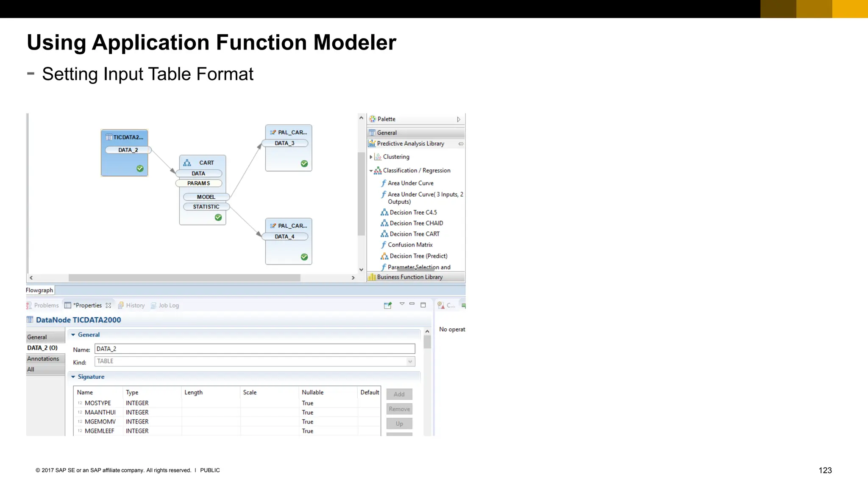The width and height of the screenshot is (868, 488).
Task: Open the Problems tab
Action: (x=42, y=305)
